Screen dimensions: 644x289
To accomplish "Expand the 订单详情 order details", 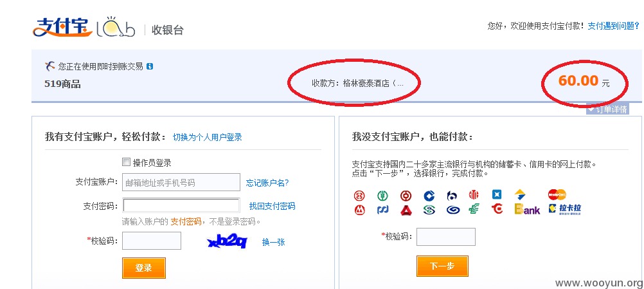I will pyautogui.click(x=607, y=109).
